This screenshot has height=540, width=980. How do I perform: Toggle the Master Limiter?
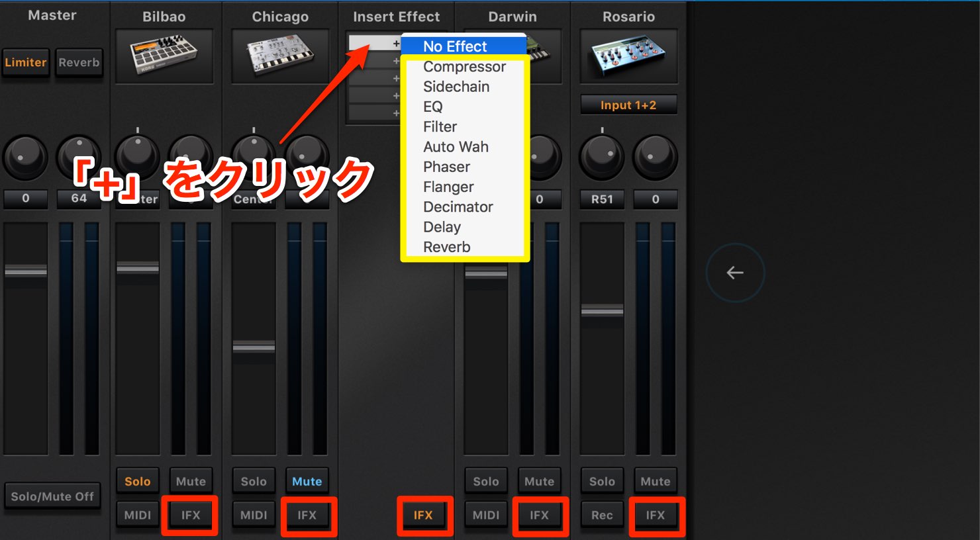tap(26, 63)
